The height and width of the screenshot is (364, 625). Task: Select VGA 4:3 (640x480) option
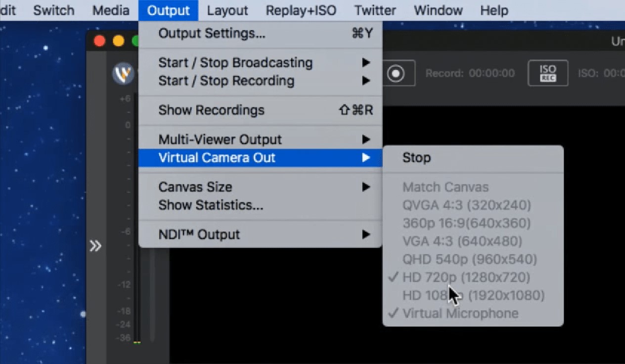click(x=473, y=241)
